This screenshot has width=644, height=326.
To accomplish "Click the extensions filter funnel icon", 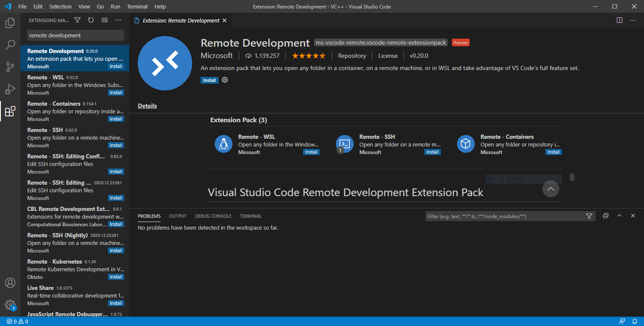I will point(77,20).
